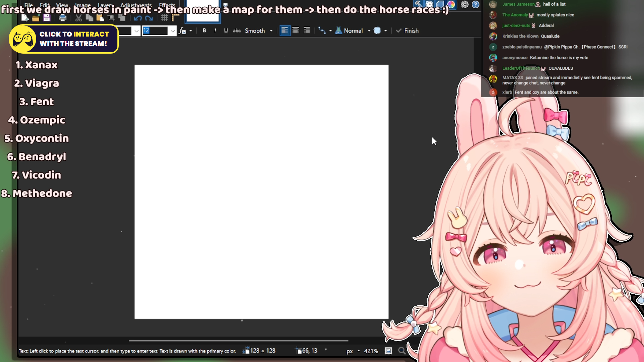Viewport: 644px width, 362px height.
Task: Click the Finish button
Action: (407, 31)
